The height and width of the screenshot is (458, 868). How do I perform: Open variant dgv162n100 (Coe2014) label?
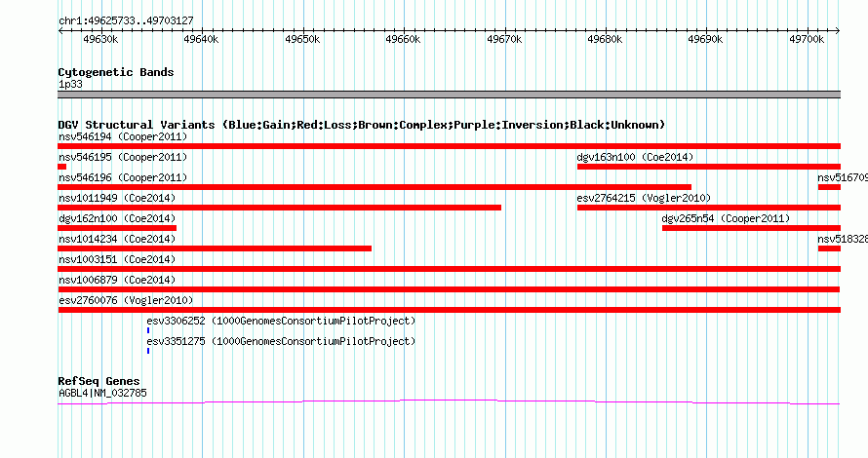coord(117,218)
